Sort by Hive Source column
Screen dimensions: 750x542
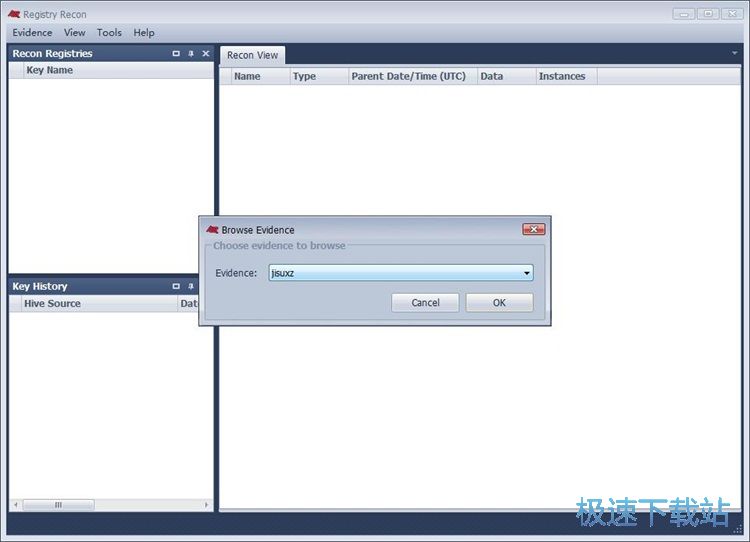99,304
